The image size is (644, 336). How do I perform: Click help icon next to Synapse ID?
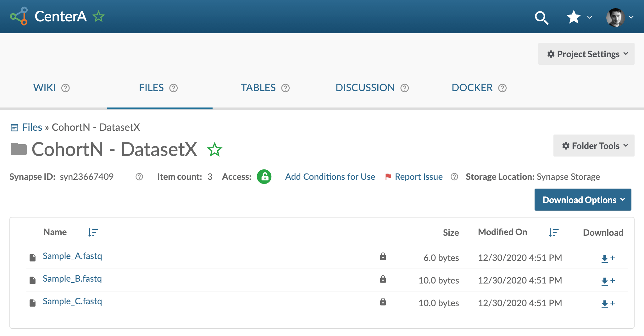click(x=139, y=177)
